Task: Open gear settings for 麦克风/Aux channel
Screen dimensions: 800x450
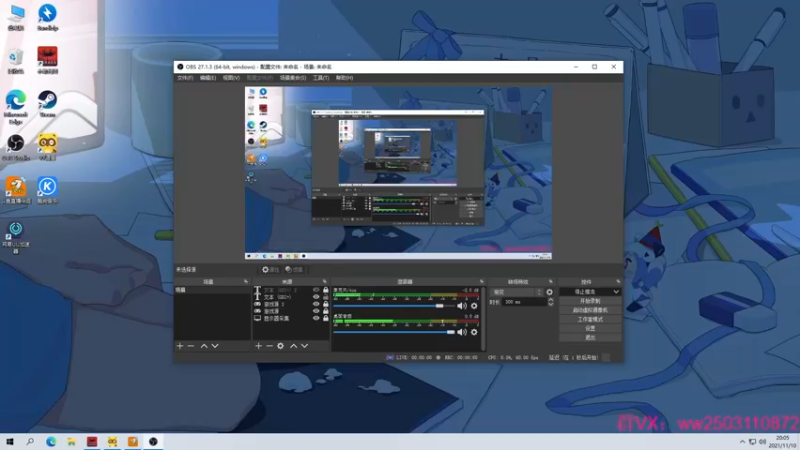Action: (474, 306)
